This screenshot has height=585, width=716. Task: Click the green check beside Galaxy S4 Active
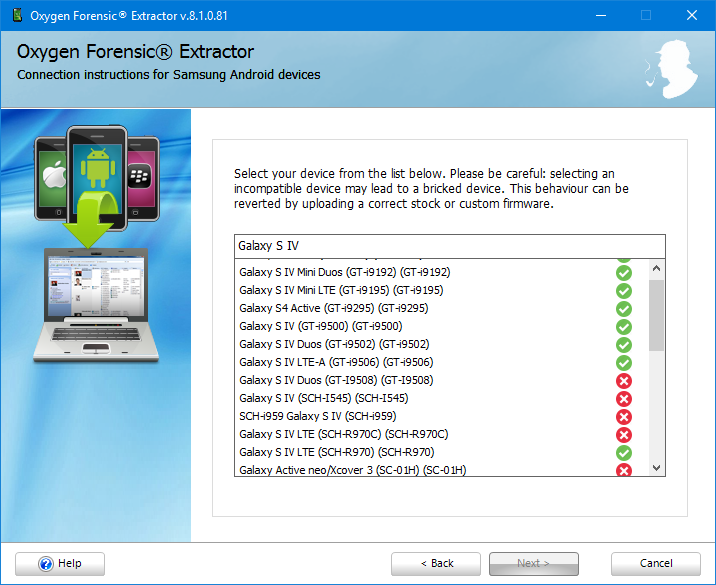(x=623, y=308)
